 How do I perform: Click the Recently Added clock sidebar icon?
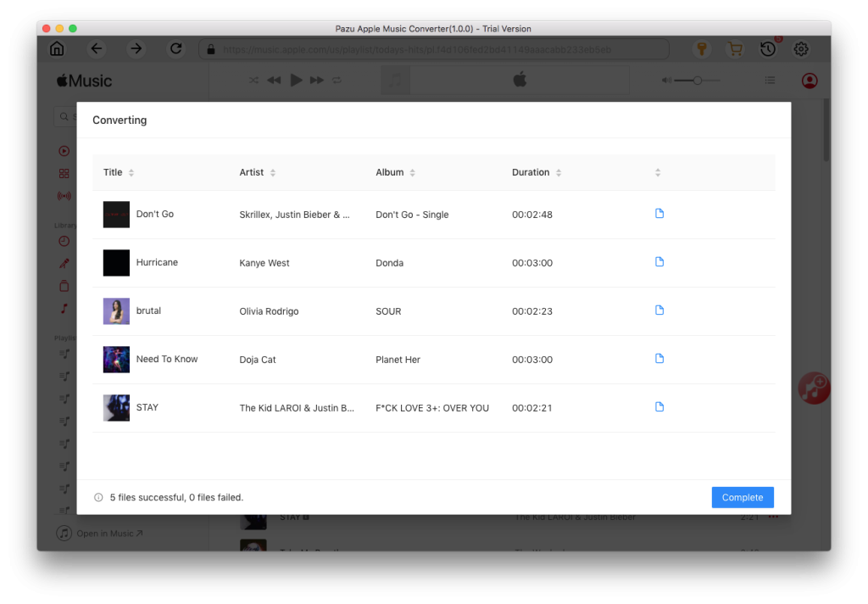(x=64, y=241)
